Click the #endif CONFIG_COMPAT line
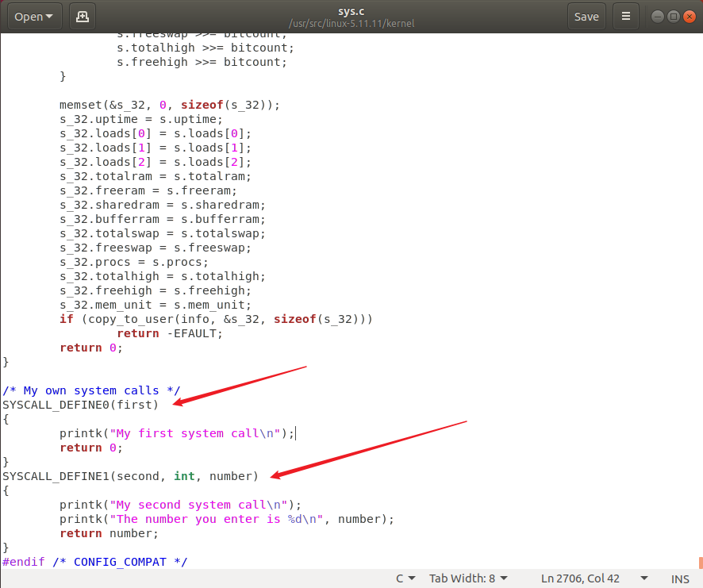The image size is (703, 588). (94, 562)
